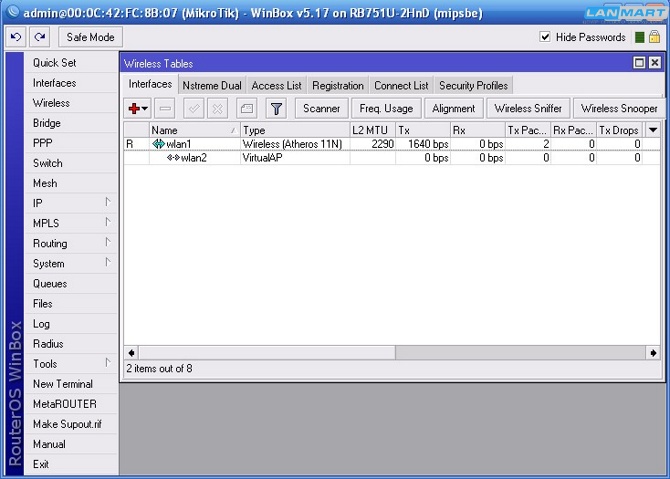Toggle Safe Mode

(90, 37)
